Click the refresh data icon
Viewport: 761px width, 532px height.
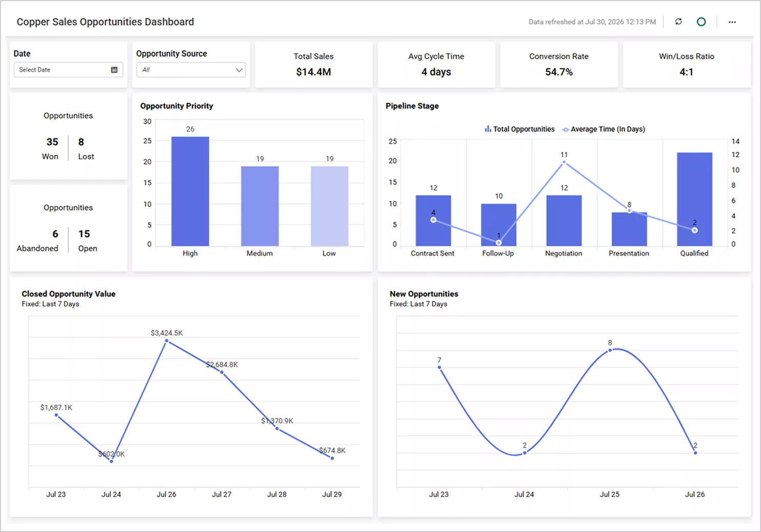[678, 22]
